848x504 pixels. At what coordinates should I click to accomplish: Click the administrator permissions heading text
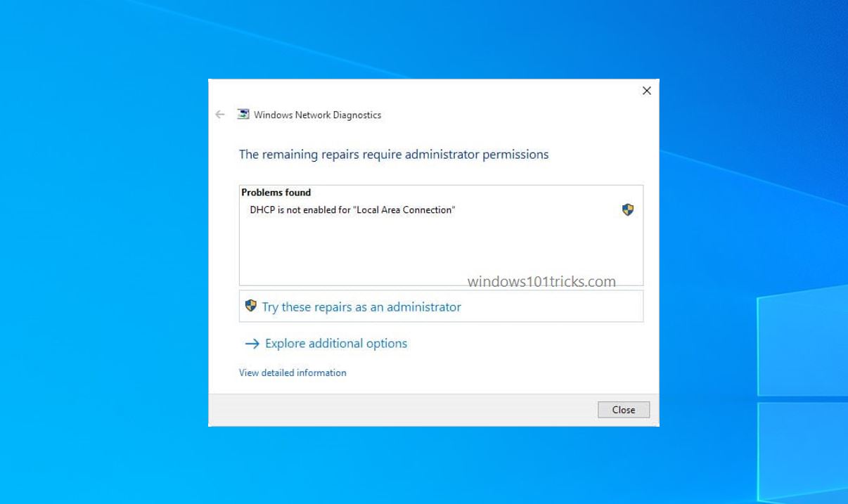[394, 154]
